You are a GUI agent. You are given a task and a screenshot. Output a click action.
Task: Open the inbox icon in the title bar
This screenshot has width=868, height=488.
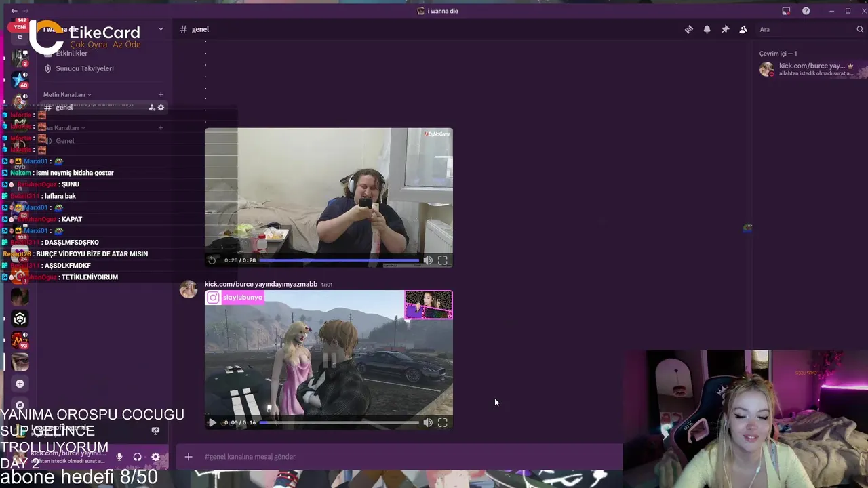click(x=786, y=11)
